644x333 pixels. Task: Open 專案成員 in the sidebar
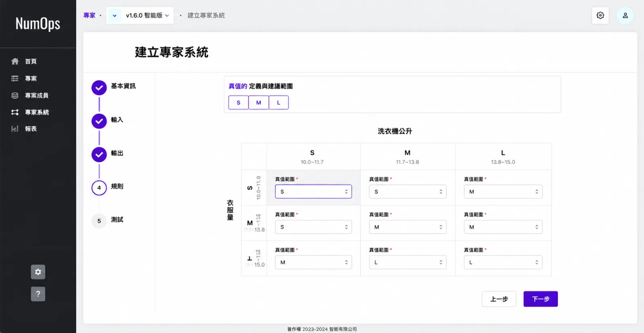coord(37,95)
